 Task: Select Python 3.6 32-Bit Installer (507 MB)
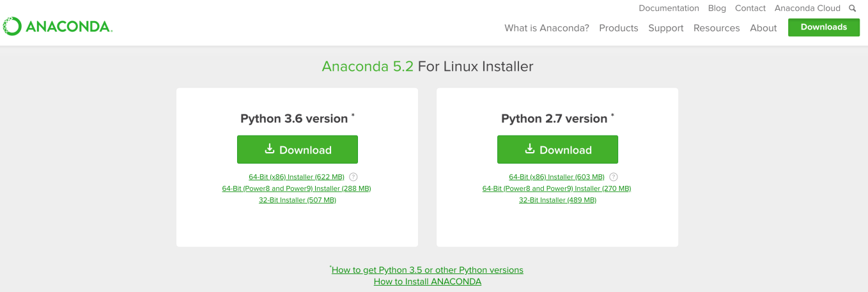pyautogui.click(x=297, y=200)
